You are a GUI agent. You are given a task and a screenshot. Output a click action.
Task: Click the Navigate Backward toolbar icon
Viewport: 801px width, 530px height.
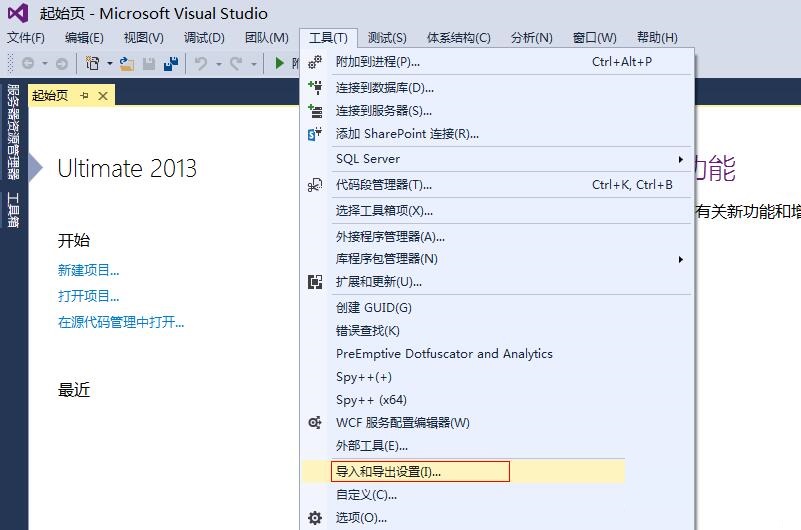(x=28, y=63)
